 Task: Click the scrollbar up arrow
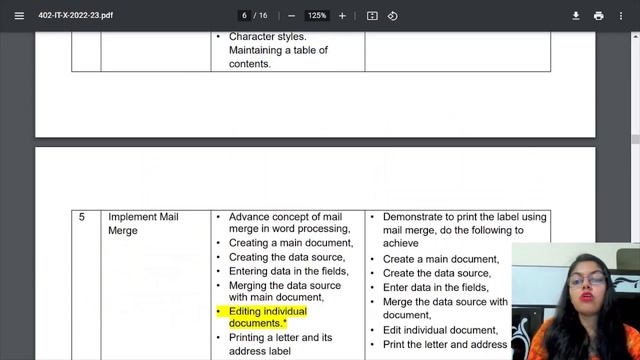pyautogui.click(x=636, y=36)
